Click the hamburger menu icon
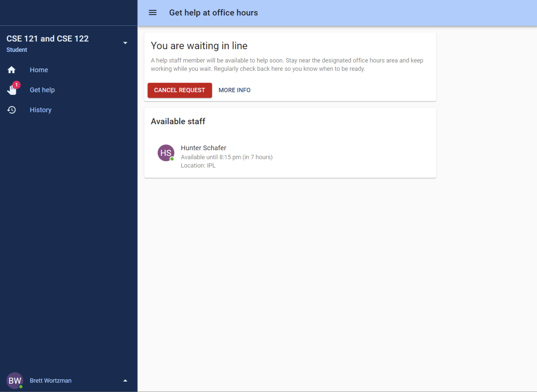This screenshot has width=537, height=392. (153, 13)
